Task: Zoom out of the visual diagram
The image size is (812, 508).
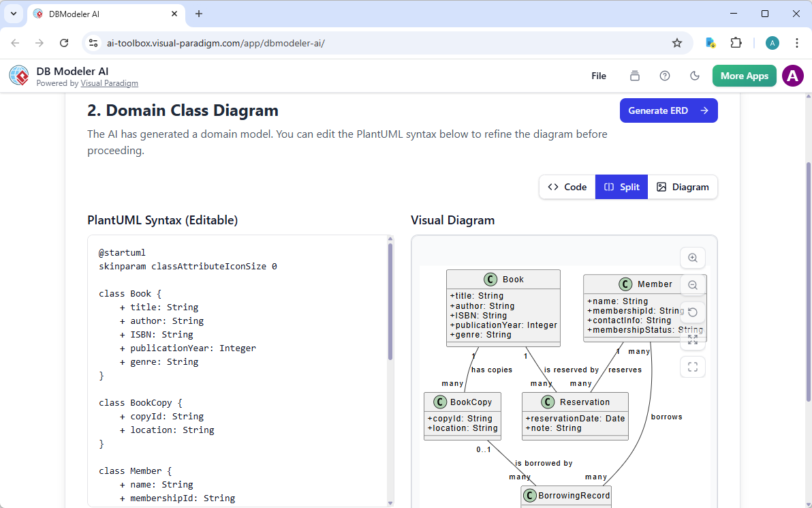Action: pos(692,285)
